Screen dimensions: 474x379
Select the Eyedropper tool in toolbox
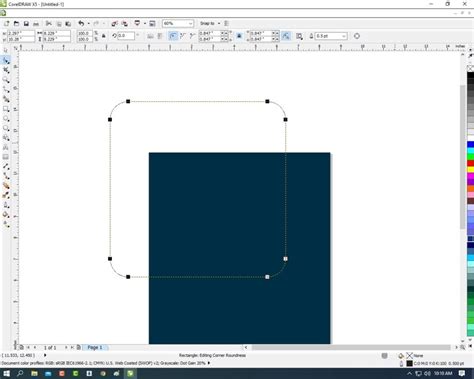click(x=6, y=195)
